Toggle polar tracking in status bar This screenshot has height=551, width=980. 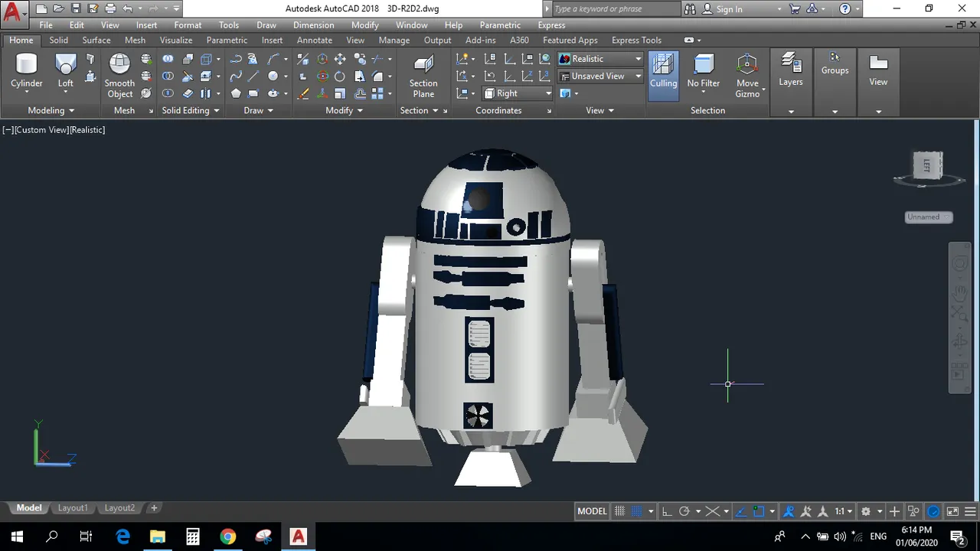pos(684,511)
